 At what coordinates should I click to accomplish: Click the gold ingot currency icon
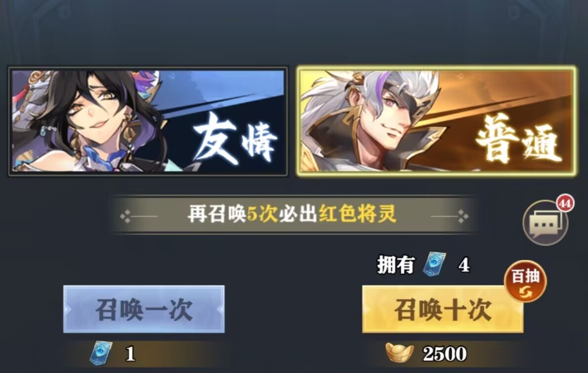pyautogui.click(x=400, y=352)
